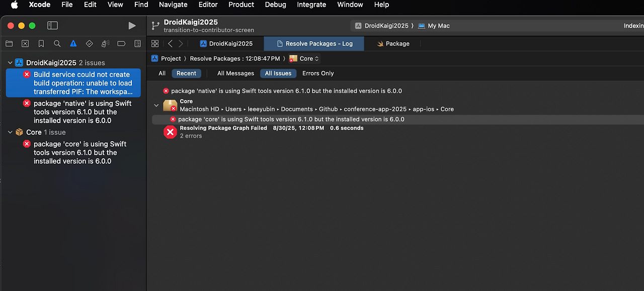Open the Source Control navigator
This screenshot has width=644, height=291.
(25, 44)
